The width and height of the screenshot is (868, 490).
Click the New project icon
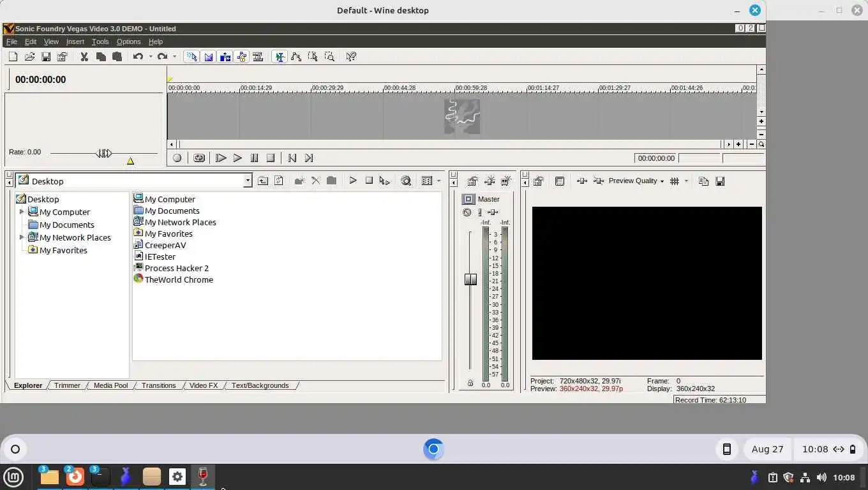click(x=13, y=57)
